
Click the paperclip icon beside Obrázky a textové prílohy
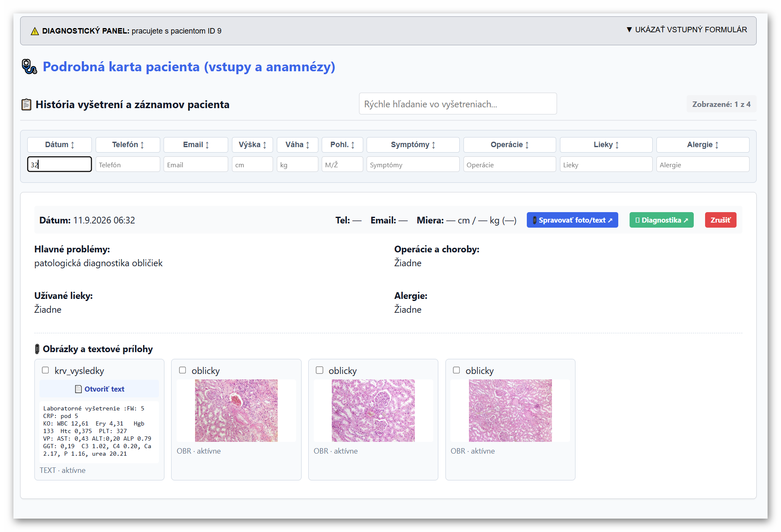click(x=37, y=349)
